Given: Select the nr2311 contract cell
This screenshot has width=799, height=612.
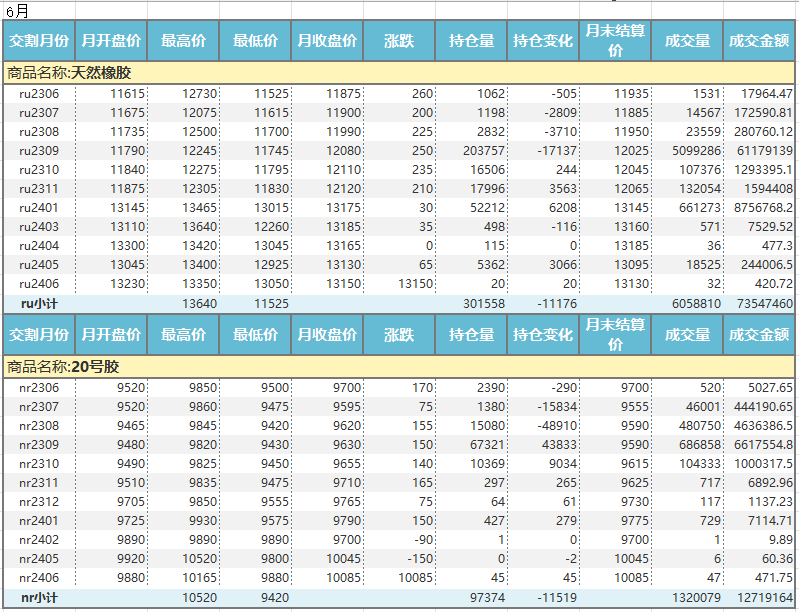Looking at the screenshot, I should (x=39, y=483).
